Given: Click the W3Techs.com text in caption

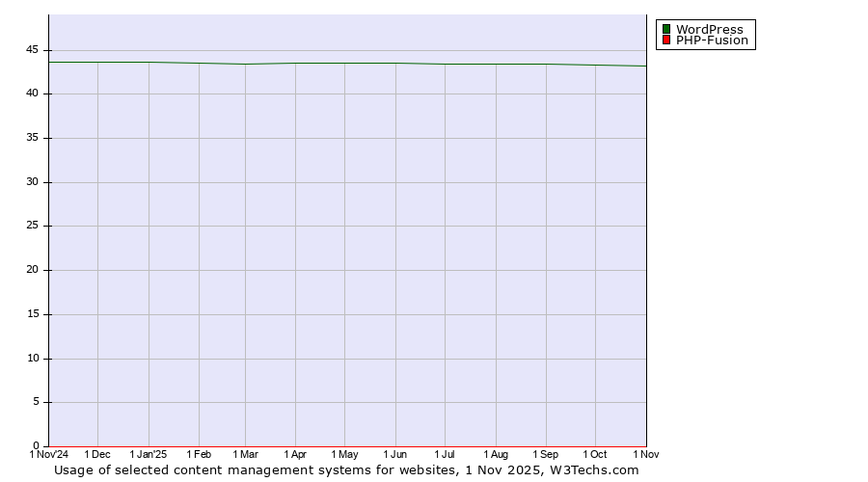Looking at the screenshot, I should click(594, 470).
